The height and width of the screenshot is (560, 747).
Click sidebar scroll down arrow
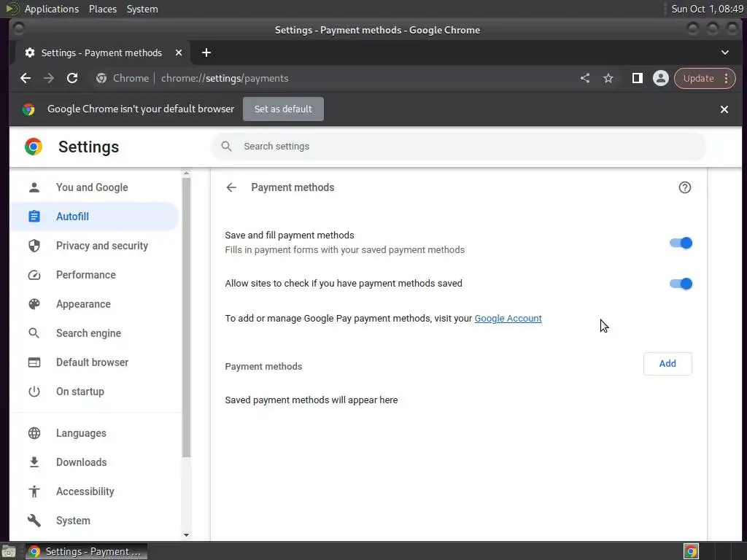(x=186, y=534)
